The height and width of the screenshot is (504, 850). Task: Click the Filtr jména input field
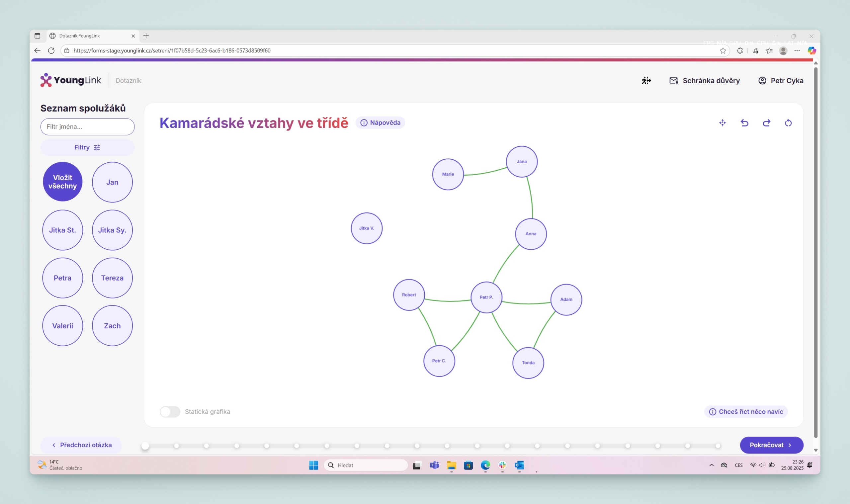87,127
